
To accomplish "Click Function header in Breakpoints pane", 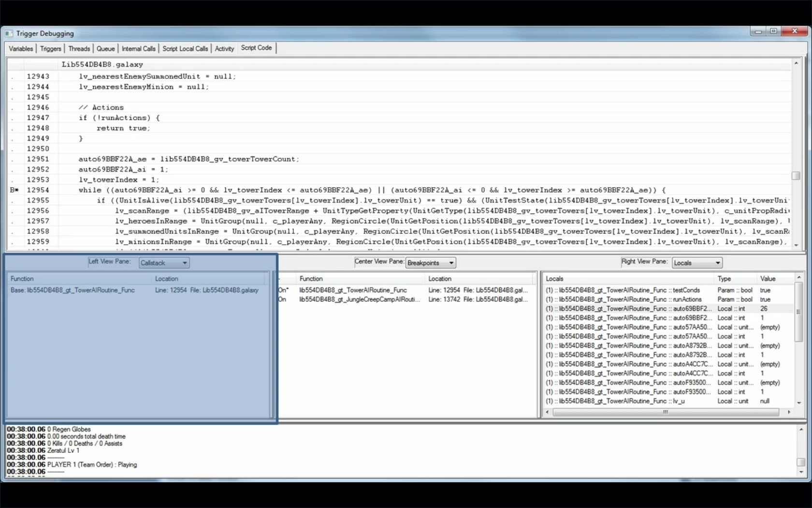I will (361, 279).
